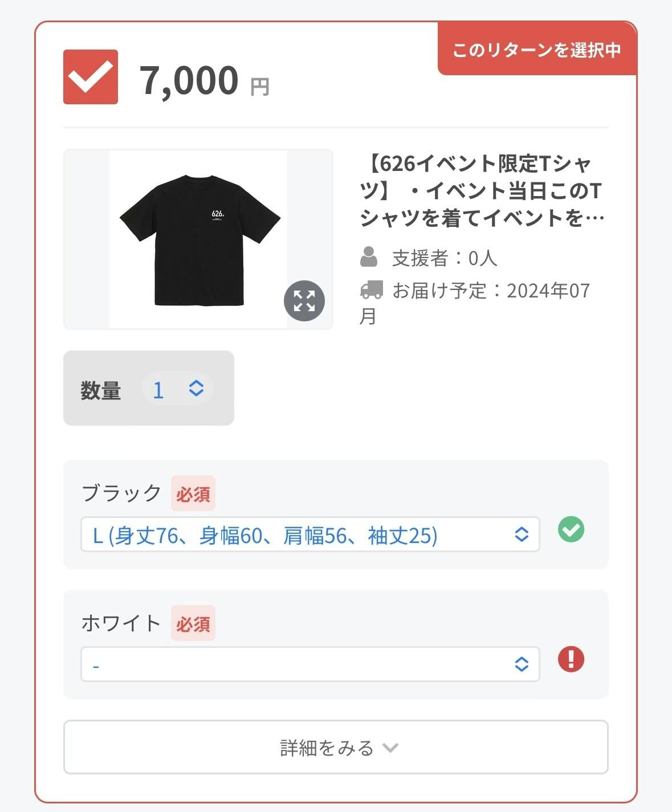Click the delivery truck icon
The width and height of the screenshot is (672, 812).
371,289
